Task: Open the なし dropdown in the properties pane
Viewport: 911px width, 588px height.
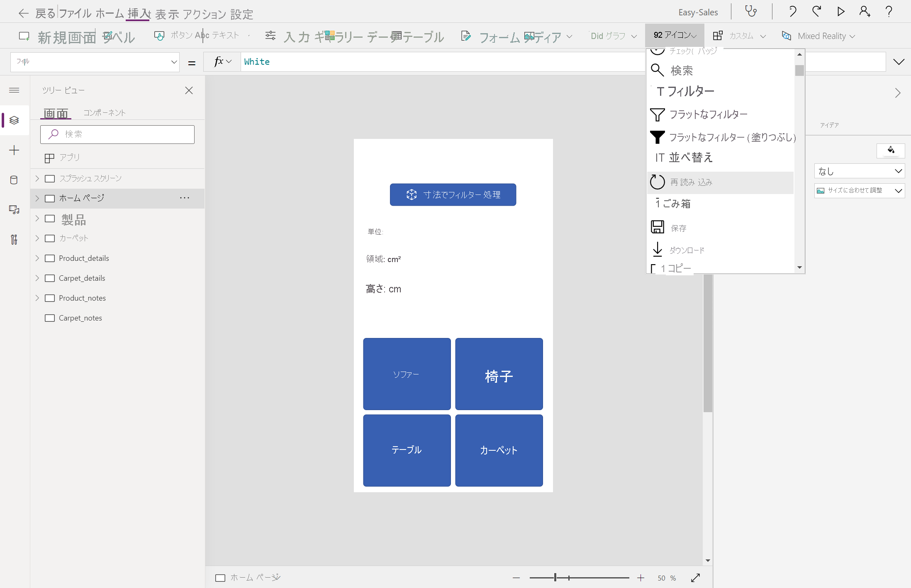Action: pyautogui.click(x=859, y=171)
